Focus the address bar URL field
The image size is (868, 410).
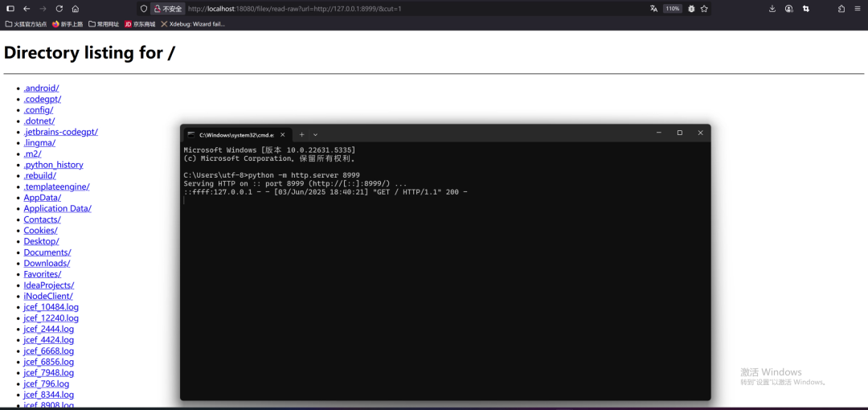(416, 9)
